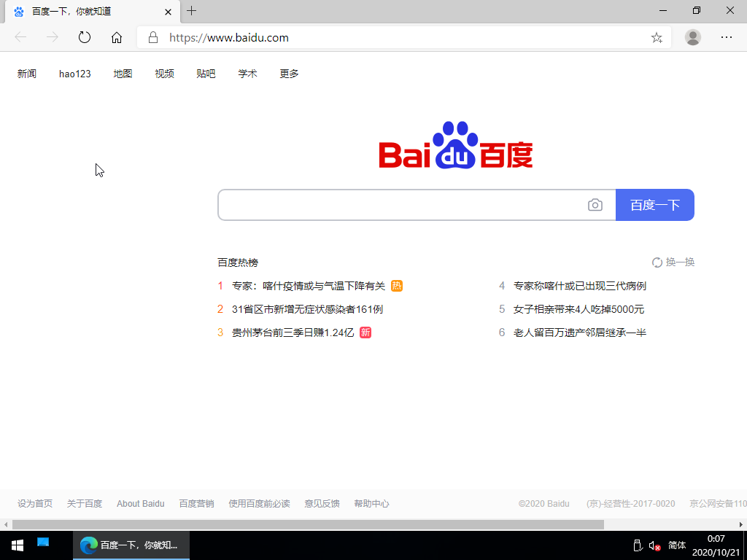Open the hao123 navigation link
This screenshot has height=560, width=747.
[75, 74]
